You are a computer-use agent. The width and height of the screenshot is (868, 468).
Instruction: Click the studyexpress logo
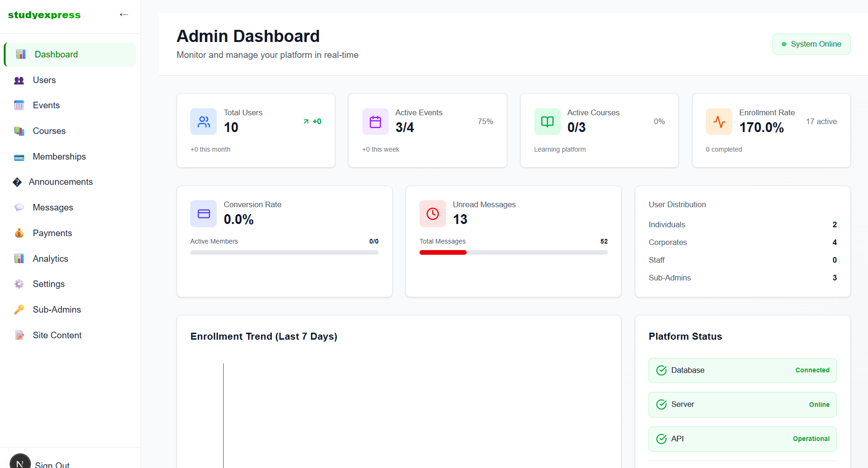pyautogui.click(x=44, y=14)
